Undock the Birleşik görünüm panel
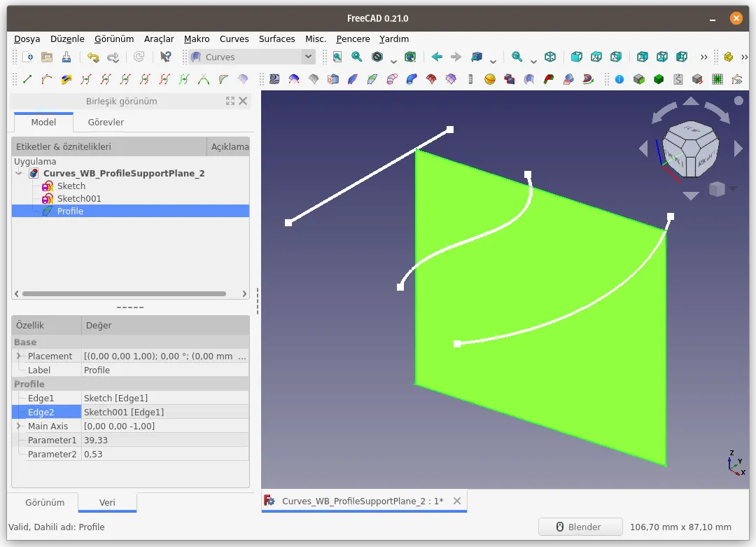The width and height of the screenshot is (756, 547). tap(230, 101)
